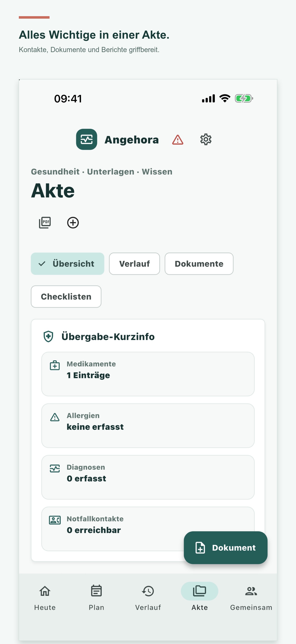
Task: Tap the 09:41 clock in status bar
Action: pyautogui.click(x=68, y=99)
